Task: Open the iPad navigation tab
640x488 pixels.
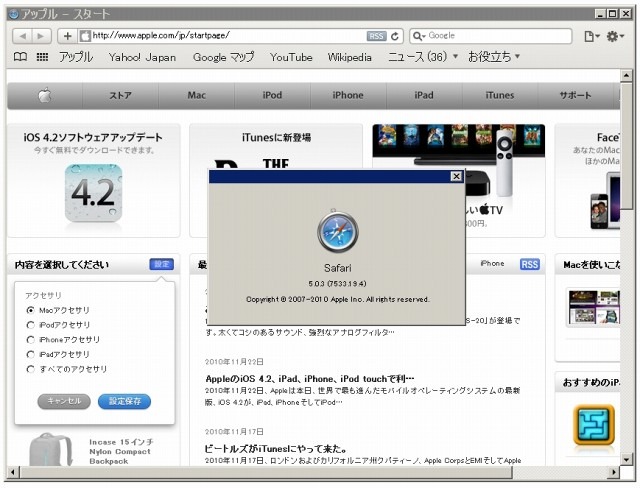Action: (424, 95)
